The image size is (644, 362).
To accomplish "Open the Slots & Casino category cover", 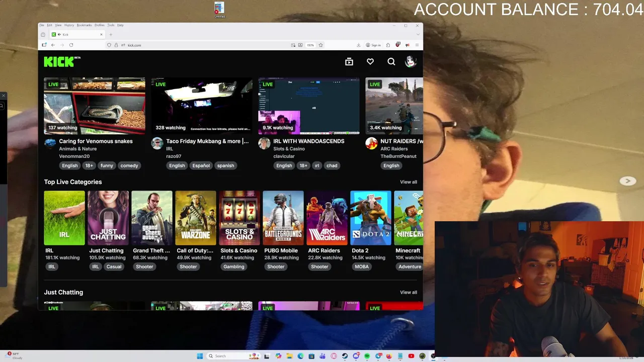I will [x=239, y=218].
